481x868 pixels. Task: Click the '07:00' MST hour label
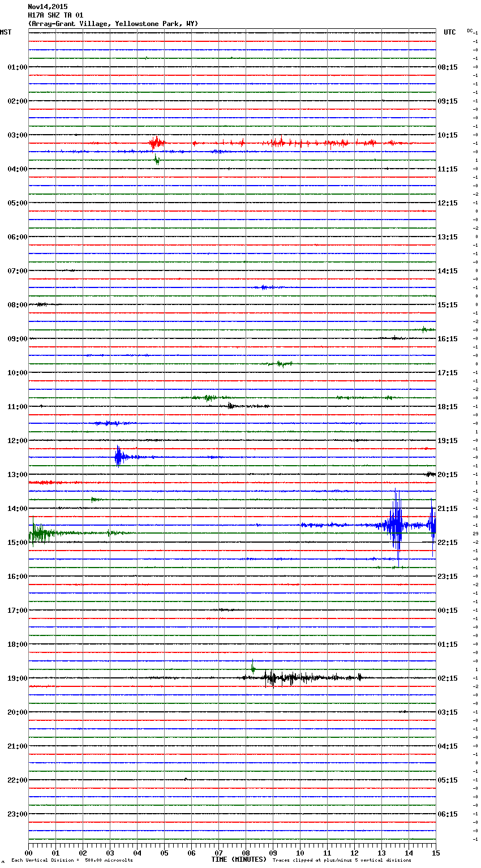tap(17, 271)
